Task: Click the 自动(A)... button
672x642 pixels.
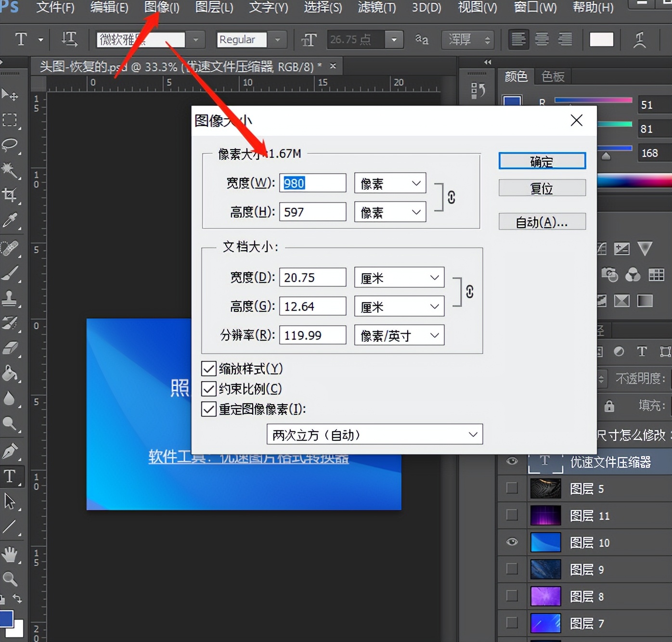Action: pos(542,222)
